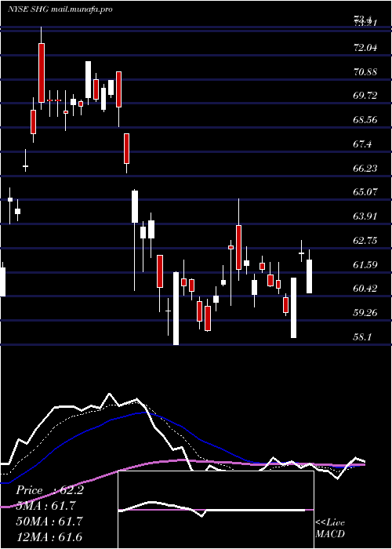This screenshot has height=549, width=392.
Task: Click the 66.23 price axis label
Action: [365, 169]
